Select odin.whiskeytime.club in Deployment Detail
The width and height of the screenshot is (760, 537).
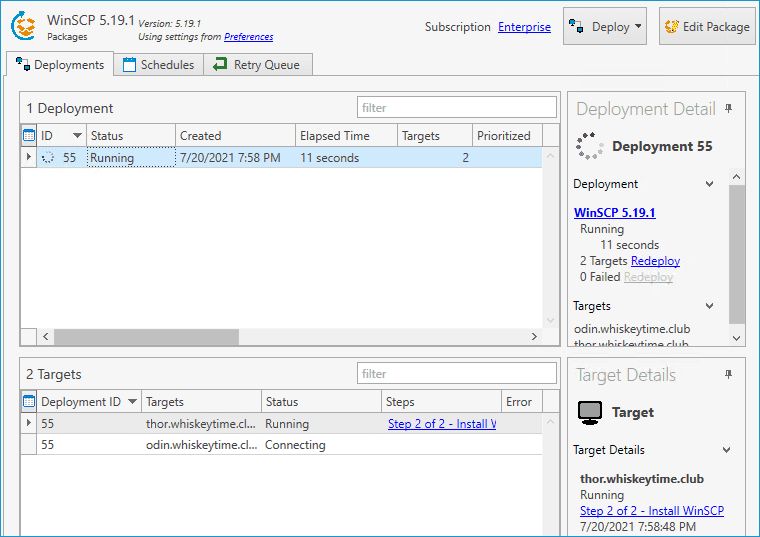[632, 329]
